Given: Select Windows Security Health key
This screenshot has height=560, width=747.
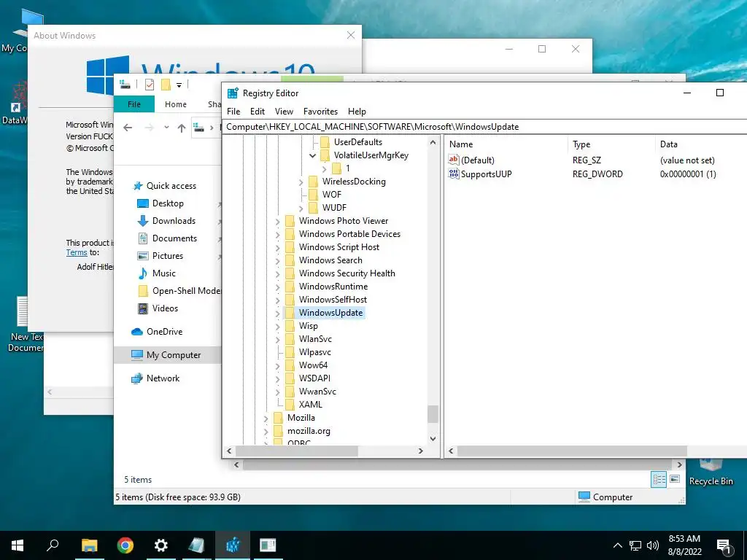Looking at the screenshot, I should 347,273.
